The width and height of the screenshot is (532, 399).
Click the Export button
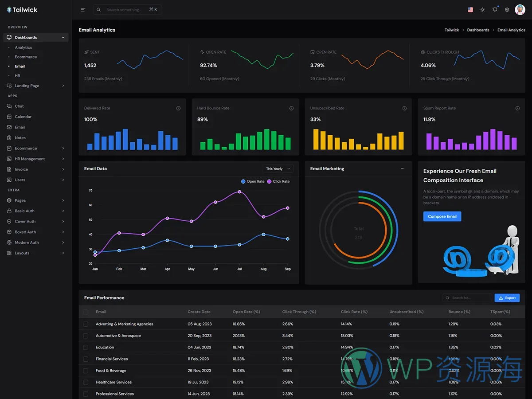click(507, 298)
